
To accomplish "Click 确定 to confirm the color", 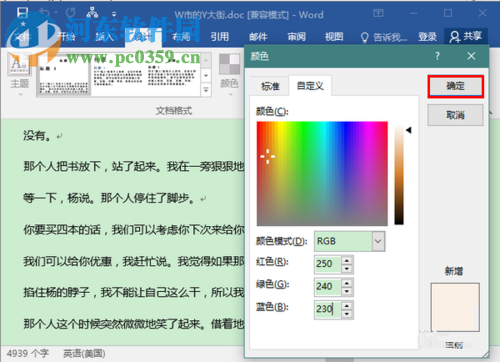I will [455, 86].
